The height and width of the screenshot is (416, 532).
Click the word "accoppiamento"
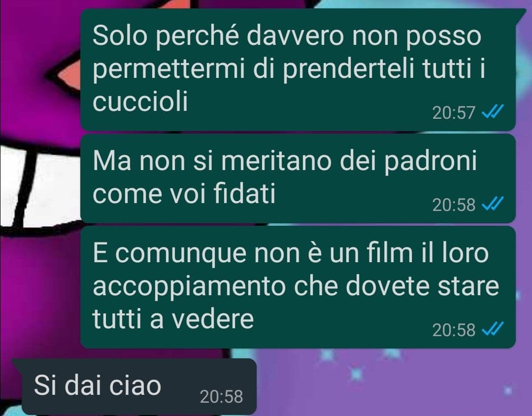tap(189, 286)
